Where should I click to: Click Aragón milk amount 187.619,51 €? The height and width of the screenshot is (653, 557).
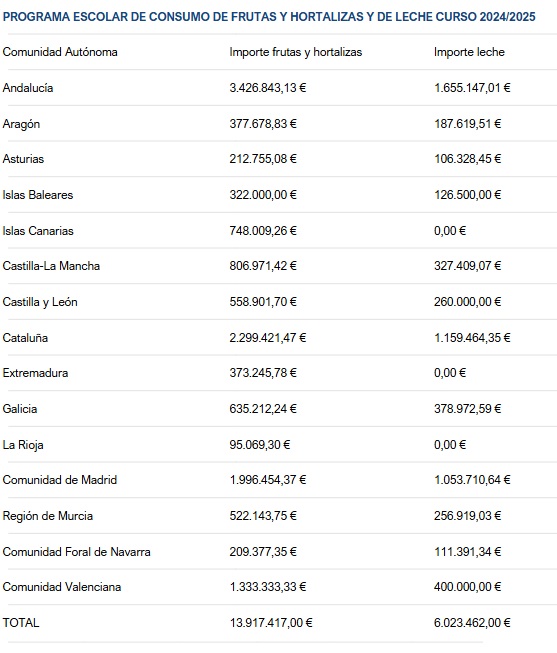click(x=467, y=124)
